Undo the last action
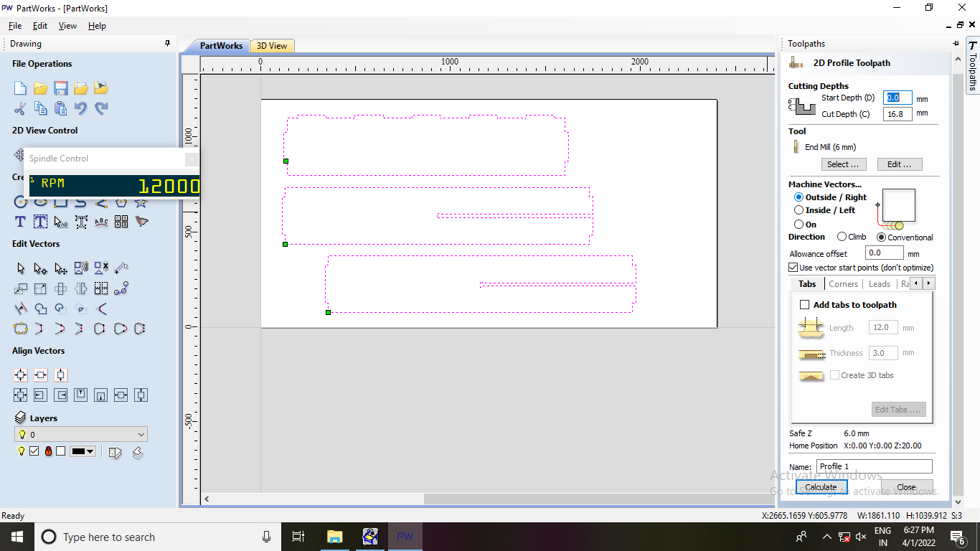This screenshot has height=551, width=980. (81, 108)
